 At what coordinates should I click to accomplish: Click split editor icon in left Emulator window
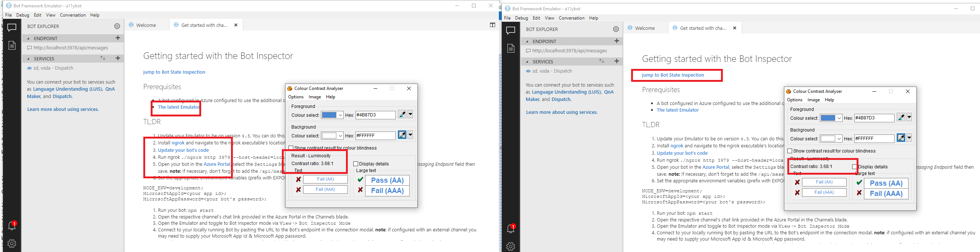click(492, 25)
